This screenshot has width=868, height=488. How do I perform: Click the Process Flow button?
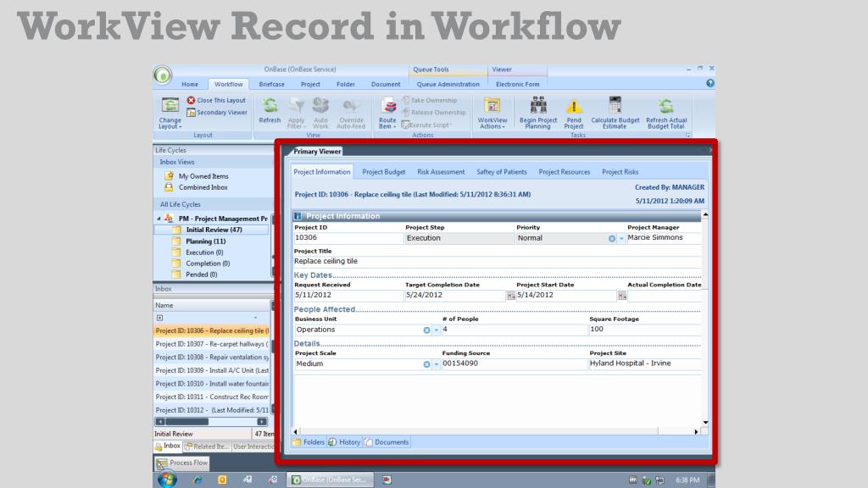click(182, 463)
